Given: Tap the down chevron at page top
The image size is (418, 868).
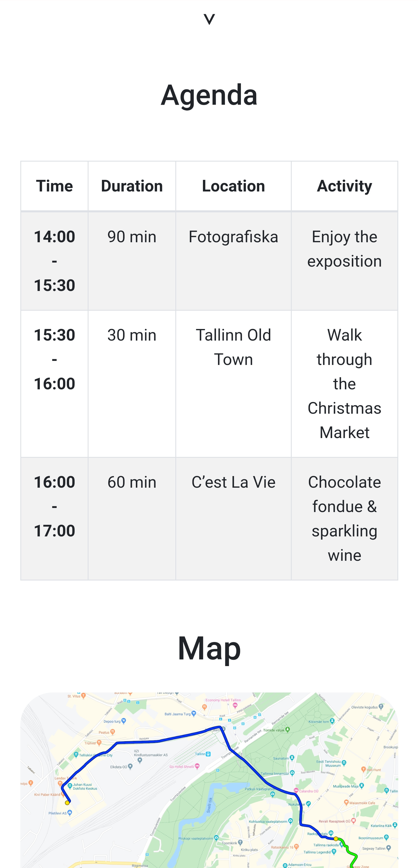Looking at the screenshot, I should click(209, 19).
